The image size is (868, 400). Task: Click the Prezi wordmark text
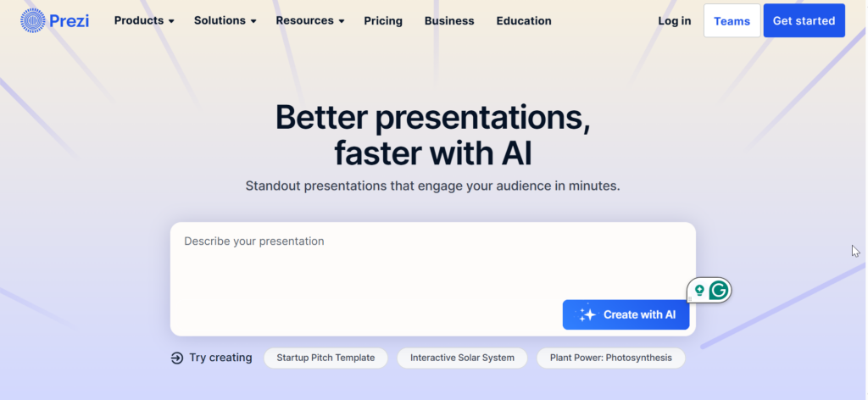70,20
